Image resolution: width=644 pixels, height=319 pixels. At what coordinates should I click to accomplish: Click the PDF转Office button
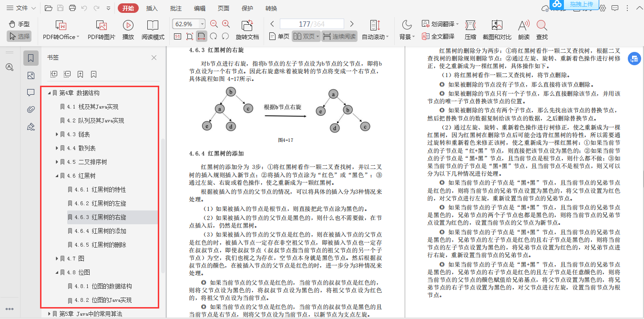point(59,30)
